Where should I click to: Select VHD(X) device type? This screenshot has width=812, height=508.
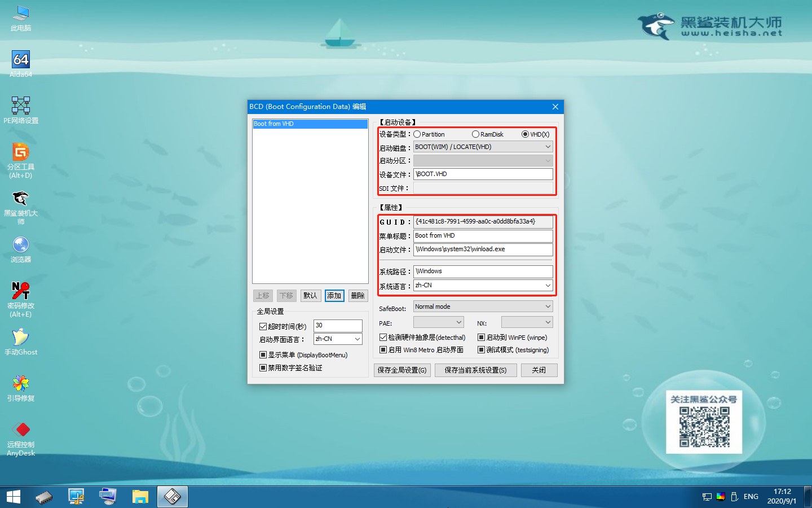tap(536, 134)
